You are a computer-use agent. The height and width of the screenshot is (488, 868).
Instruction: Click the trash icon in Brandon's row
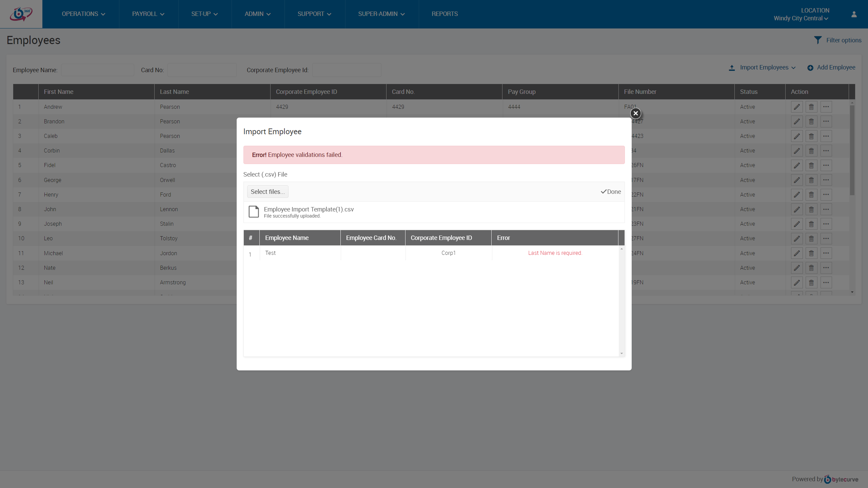coord(811,121)
